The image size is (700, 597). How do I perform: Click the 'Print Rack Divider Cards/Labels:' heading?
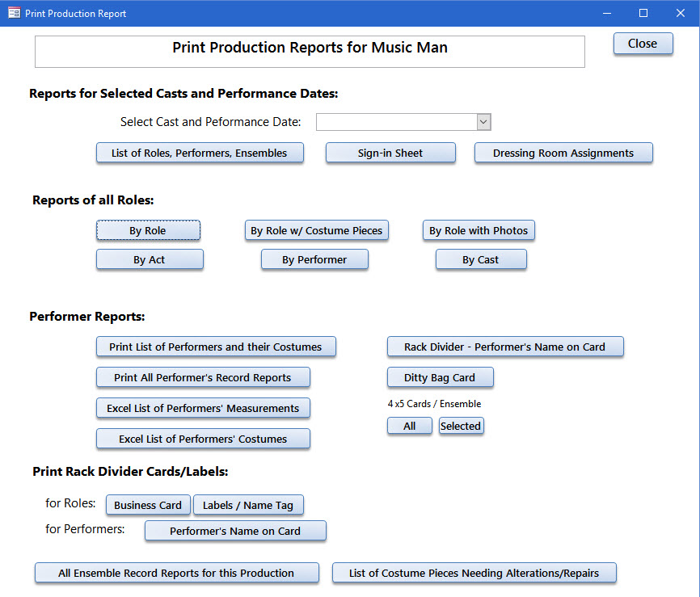tap(130, 472)
